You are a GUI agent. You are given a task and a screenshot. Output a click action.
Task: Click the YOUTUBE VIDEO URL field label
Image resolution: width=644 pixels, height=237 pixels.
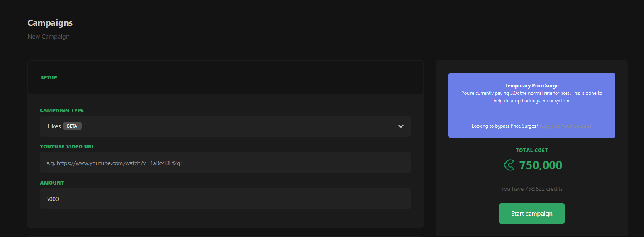(x=67, y=147)
